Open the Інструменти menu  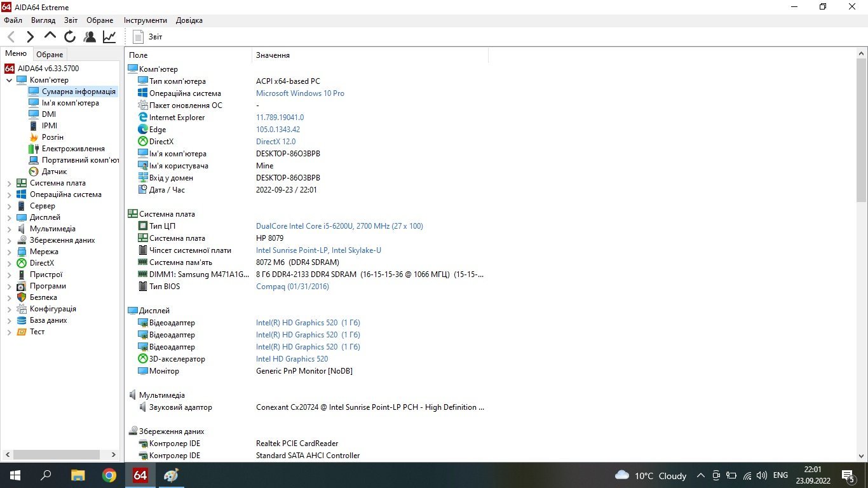(x=145, y=20)
